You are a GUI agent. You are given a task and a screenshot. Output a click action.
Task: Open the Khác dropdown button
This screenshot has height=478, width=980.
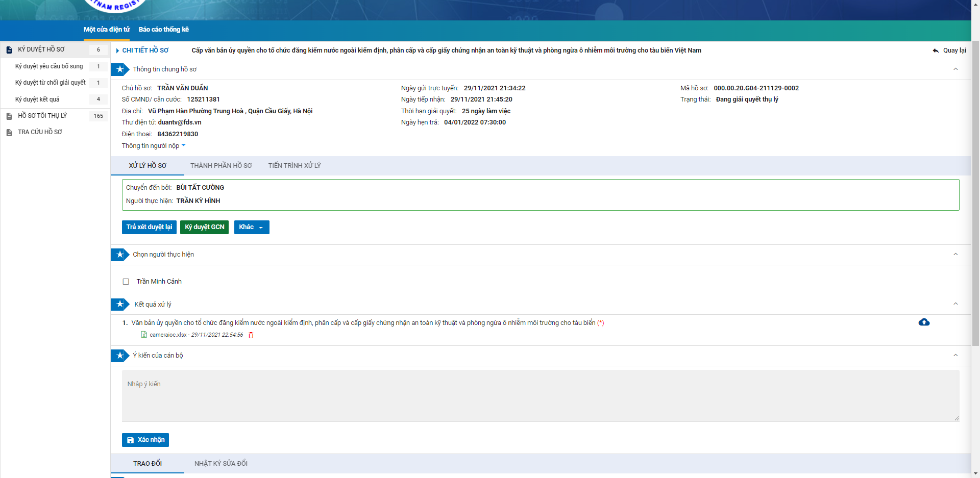(252, 227)
